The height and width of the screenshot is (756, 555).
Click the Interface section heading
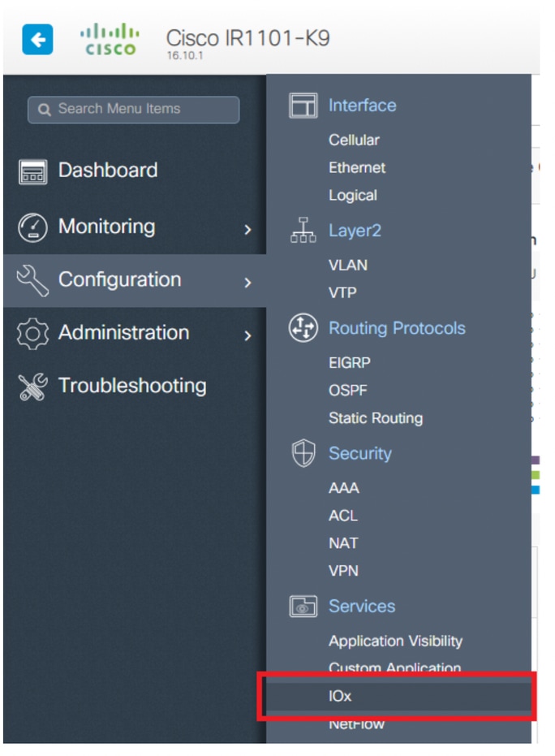click(x=362, y=105)
